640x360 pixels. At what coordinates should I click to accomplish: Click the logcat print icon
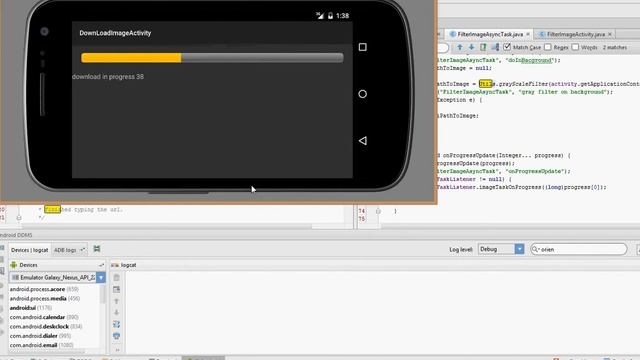pyautogui.click(x=116, y=336)
